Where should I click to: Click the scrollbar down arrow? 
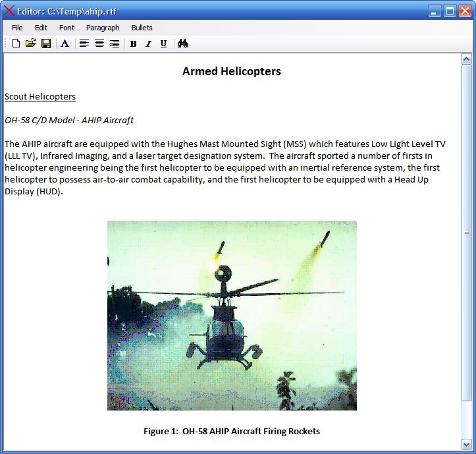(467, 445)
